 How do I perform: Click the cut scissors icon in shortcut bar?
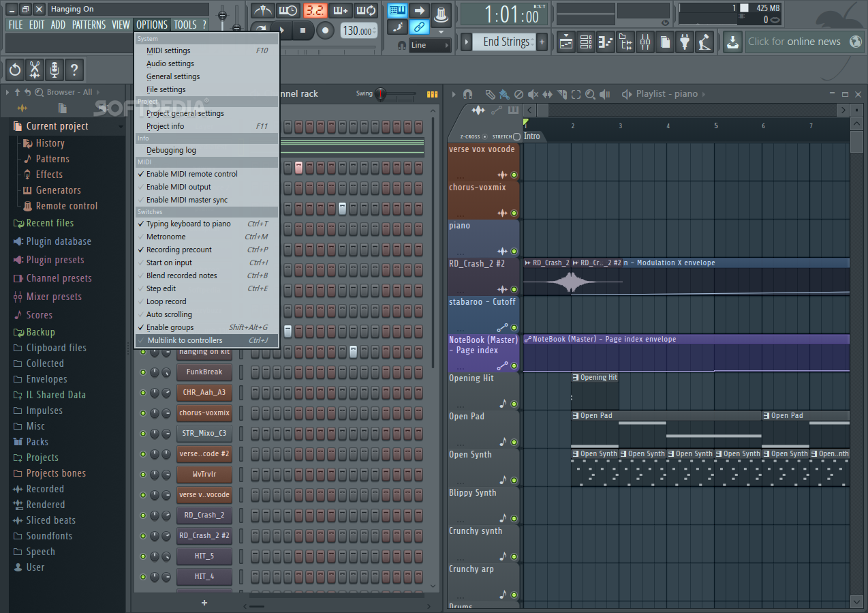click(x=35, y=69)
